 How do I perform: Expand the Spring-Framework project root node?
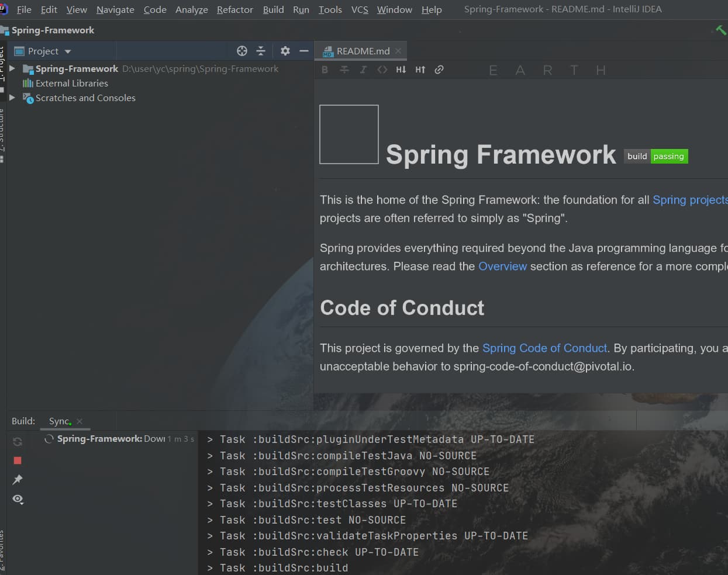click(x=12, y=68)
